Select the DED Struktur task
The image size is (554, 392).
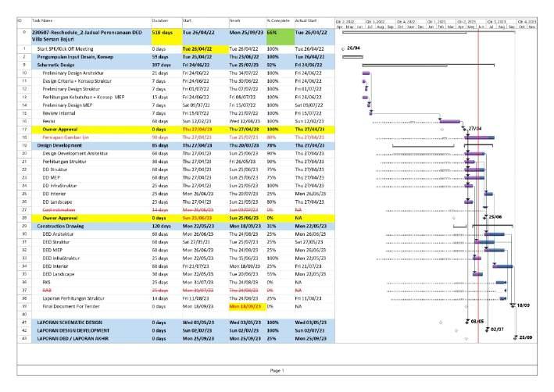click(x=55, y=242)
